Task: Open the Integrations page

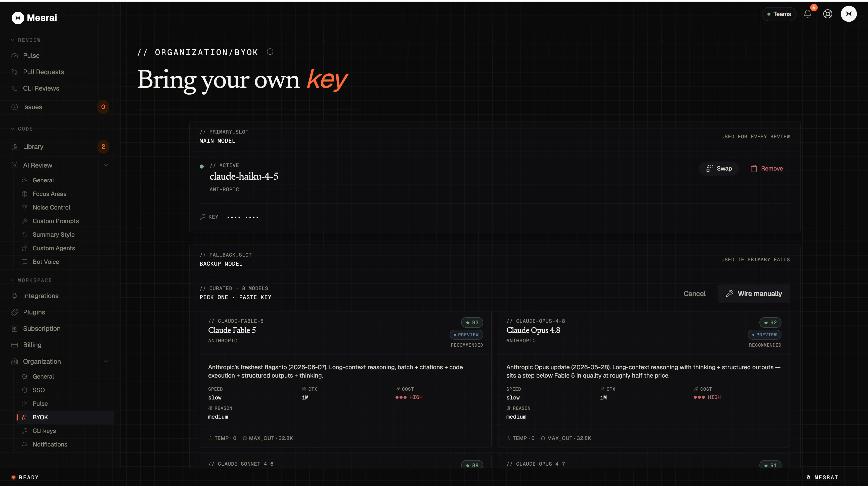Action: coord(41,296)
